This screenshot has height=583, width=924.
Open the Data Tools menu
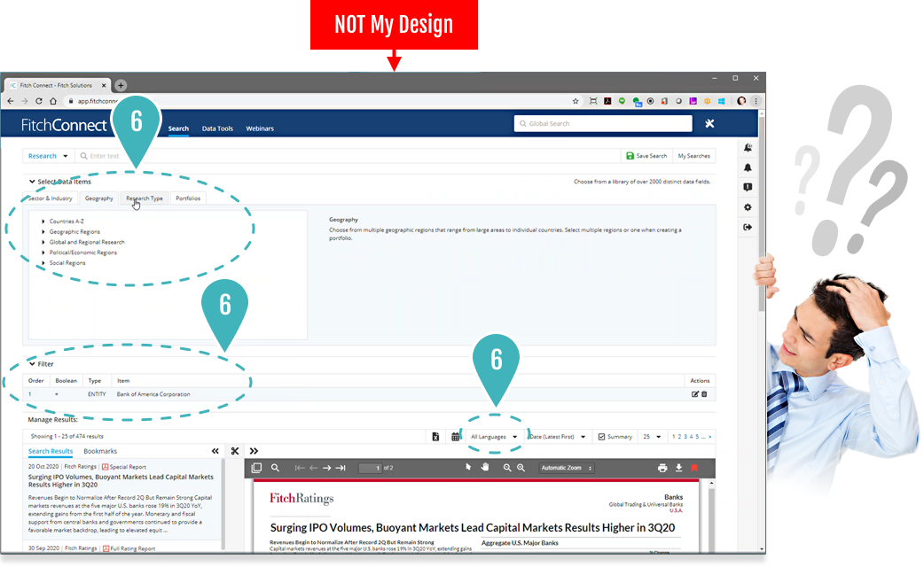pos(217,128)
